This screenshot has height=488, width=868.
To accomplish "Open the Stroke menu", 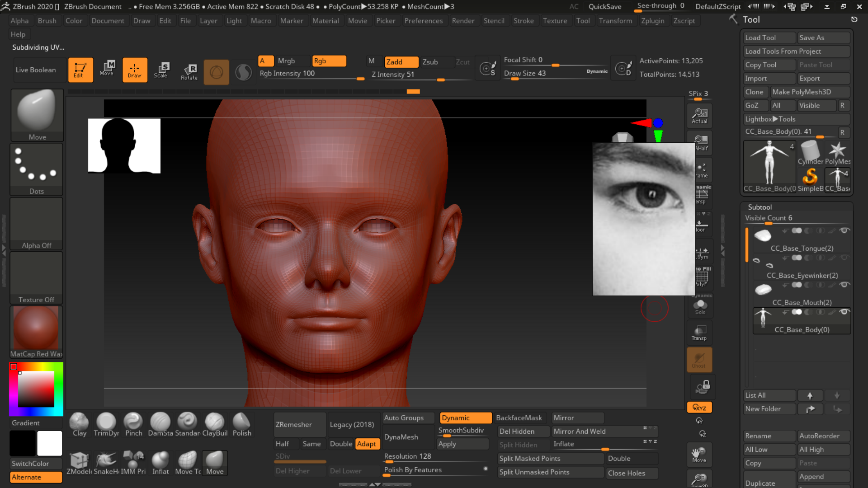I will [x=524, y=21].
